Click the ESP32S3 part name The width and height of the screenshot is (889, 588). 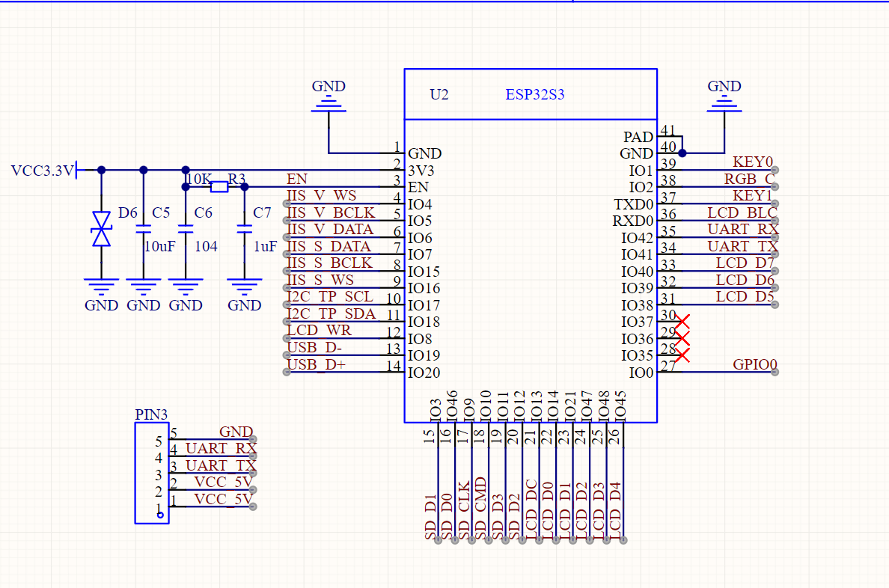534,94
